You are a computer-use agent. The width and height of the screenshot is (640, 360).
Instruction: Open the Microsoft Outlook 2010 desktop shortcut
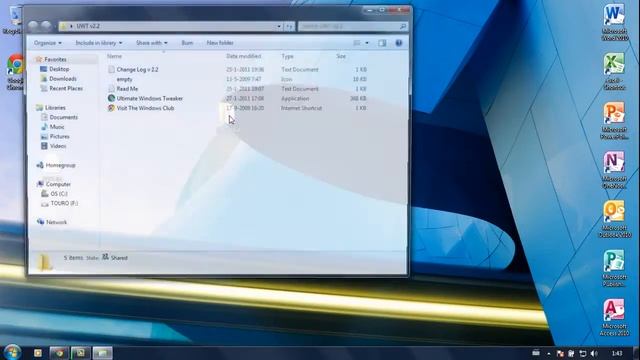tap(614, 219)
